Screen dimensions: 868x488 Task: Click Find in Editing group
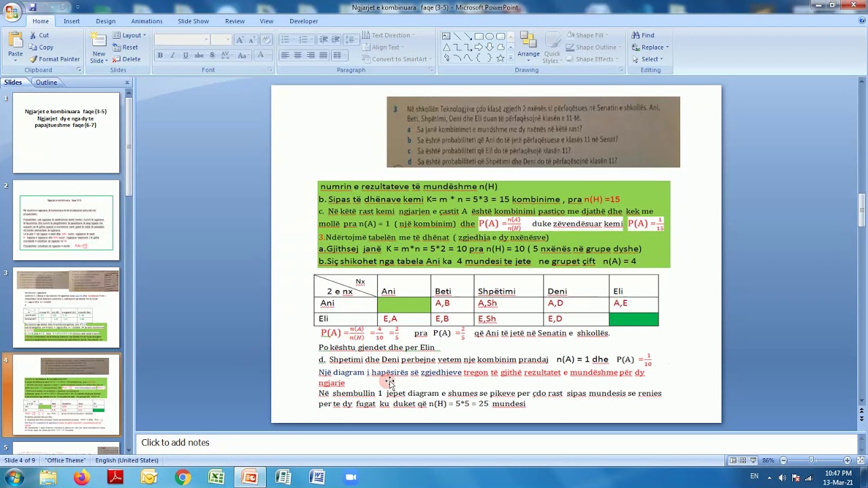point(643,35)
